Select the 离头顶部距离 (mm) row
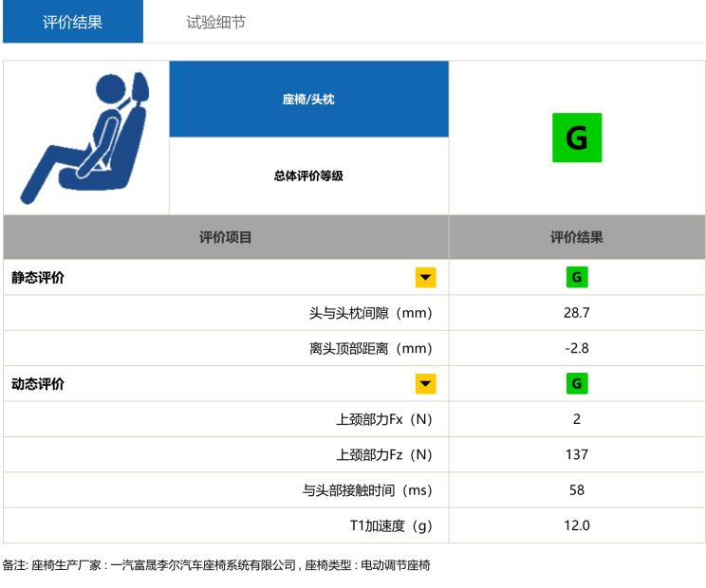Viewport: 706px width, 588px height. (x=354, y=348)
